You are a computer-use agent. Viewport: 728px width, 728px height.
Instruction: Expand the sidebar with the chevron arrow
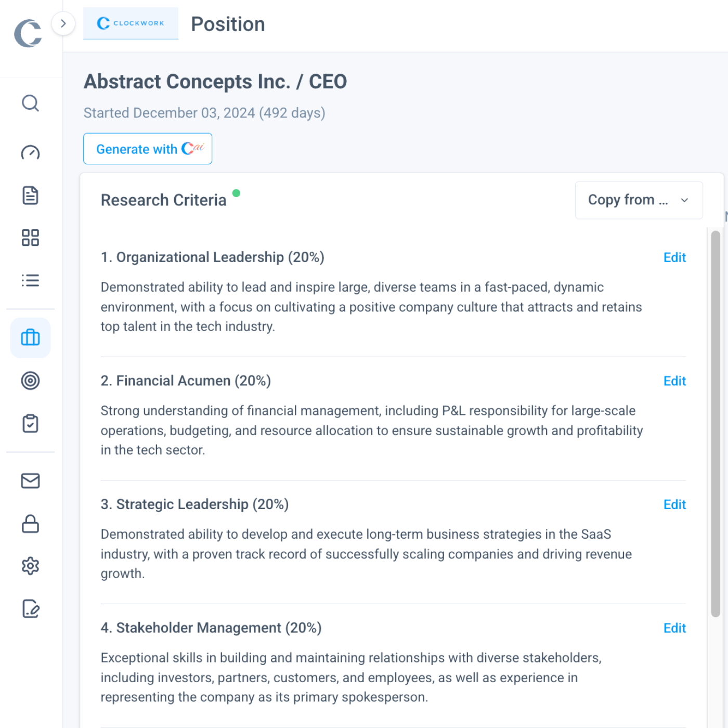pyautogui.click(x=63, y=23)
